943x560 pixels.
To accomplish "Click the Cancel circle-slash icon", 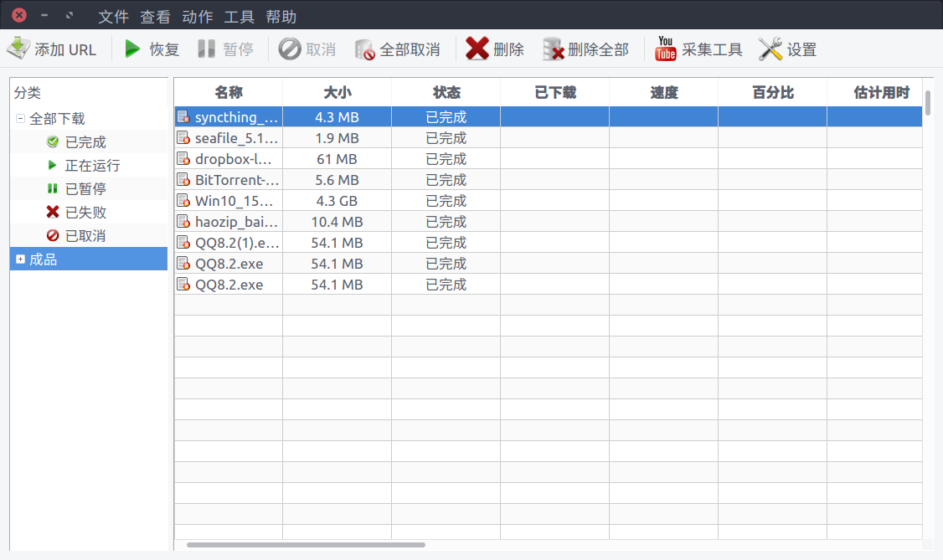I will tap(289, 49).
